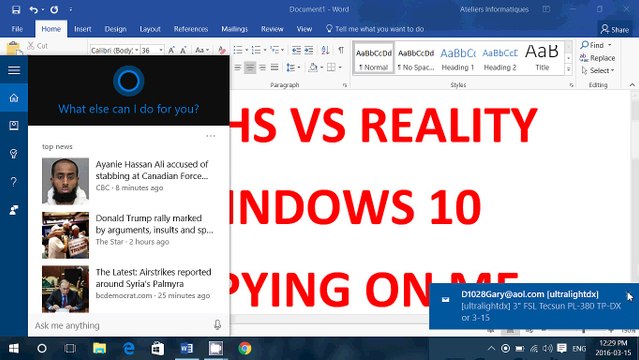Open Cortana's hamburger menu

click(x=14, y=70)
